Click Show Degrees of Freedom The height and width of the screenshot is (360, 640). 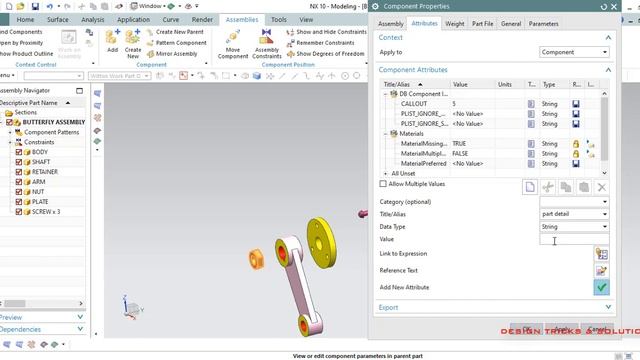click(325, 54)
